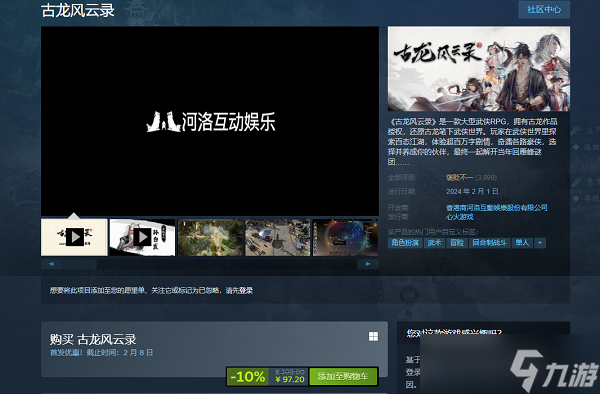Open the 古龙风云录 game header image
The width and height of the screenshot is (600, 394).
pos(479,69)
